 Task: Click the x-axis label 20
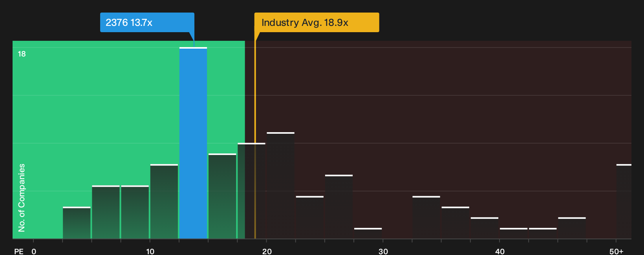(267, 251)
